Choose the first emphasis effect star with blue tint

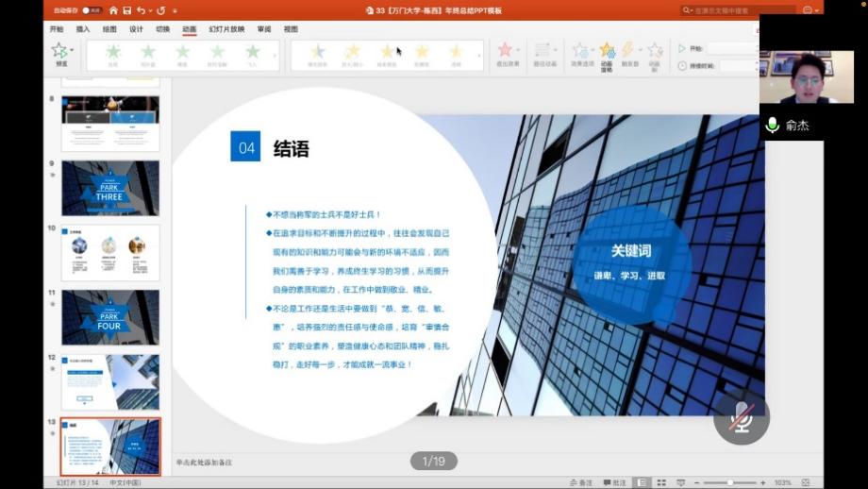318,52
